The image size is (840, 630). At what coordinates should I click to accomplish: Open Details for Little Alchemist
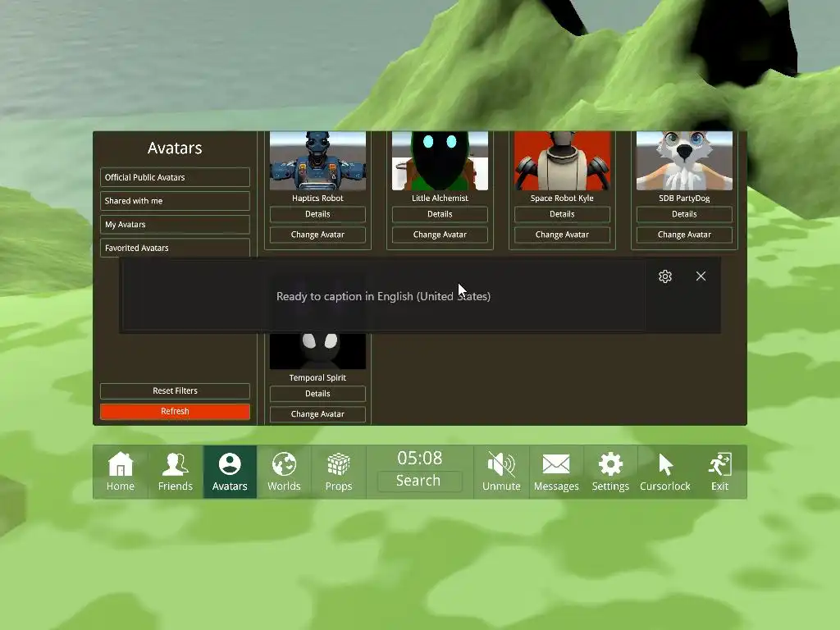(440, 214)
